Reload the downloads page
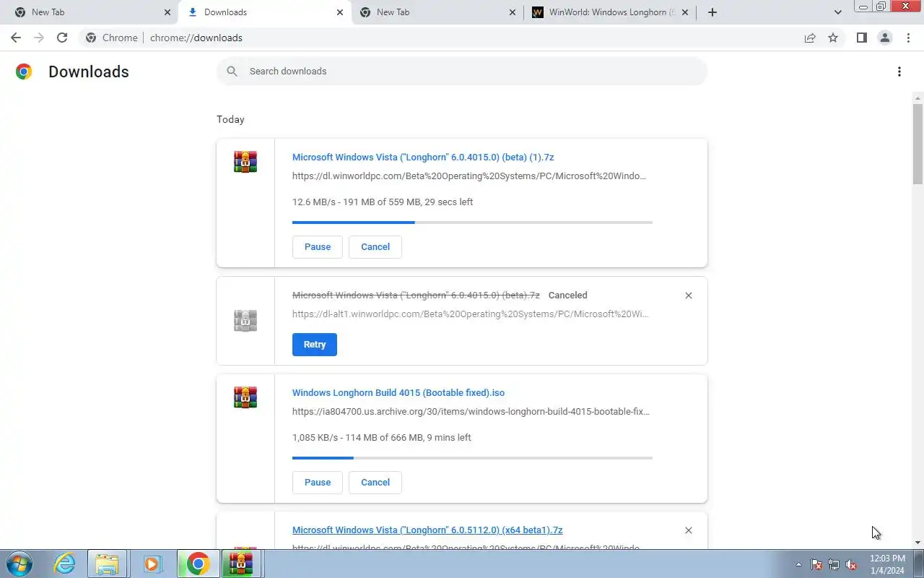924x578 pixels. [62, 38]
